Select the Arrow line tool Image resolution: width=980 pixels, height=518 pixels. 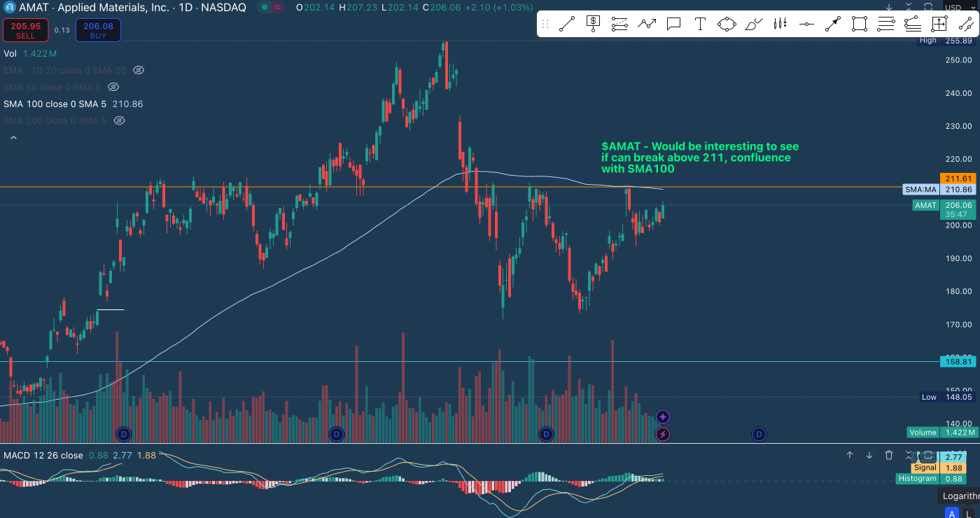click(x=833, y=24)
